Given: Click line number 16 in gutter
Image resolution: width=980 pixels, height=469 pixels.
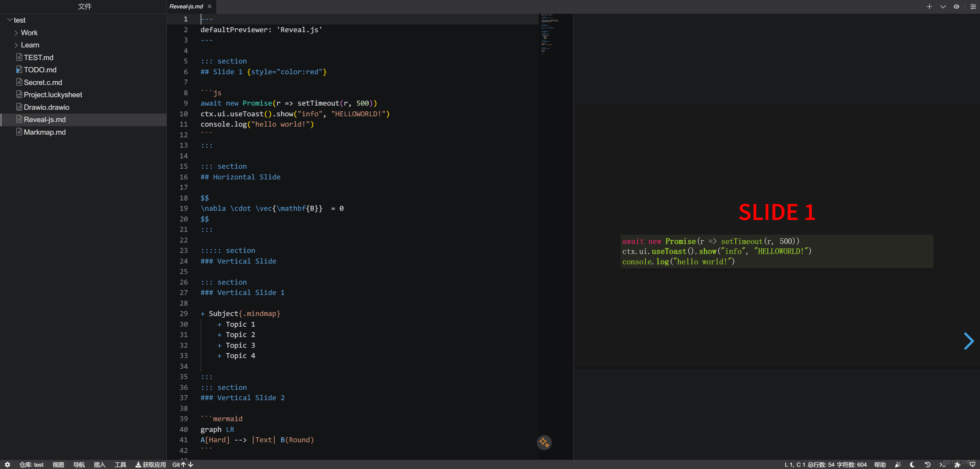Looking at the screenshot, I should pos(184,177).
